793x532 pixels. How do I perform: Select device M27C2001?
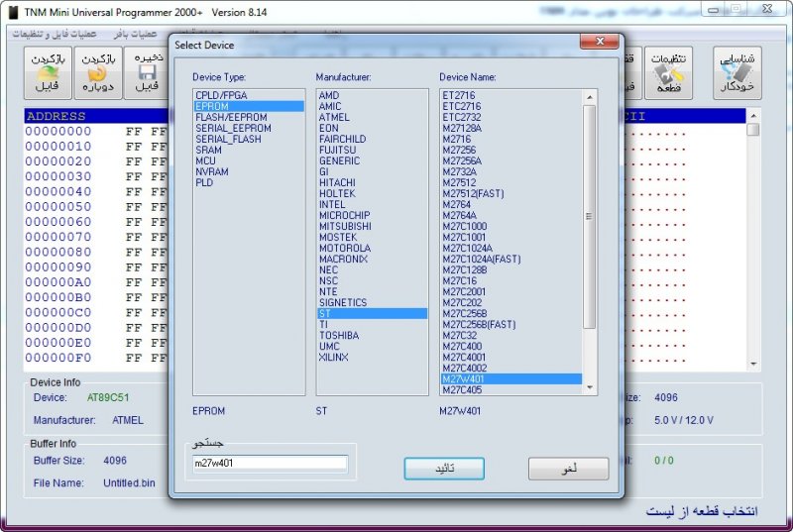click(511, 292)
